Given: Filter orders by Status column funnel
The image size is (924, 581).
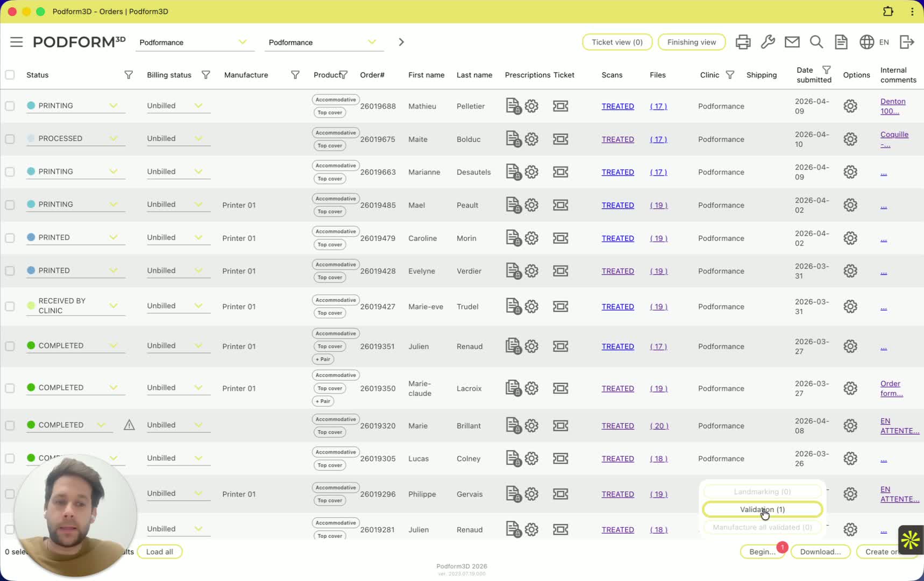Looking at the screenshot, I should [x=129, y=75].
